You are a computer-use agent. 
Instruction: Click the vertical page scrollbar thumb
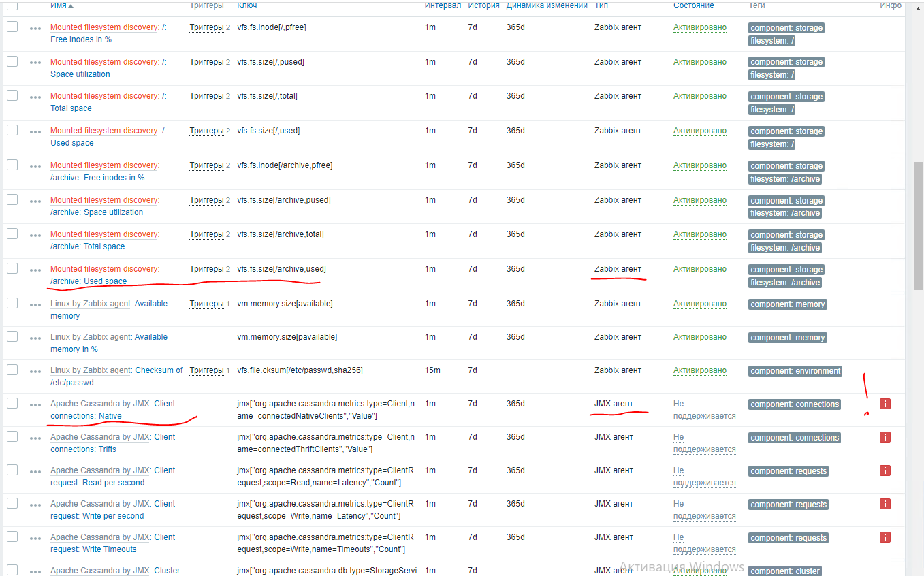coord(918,226)
